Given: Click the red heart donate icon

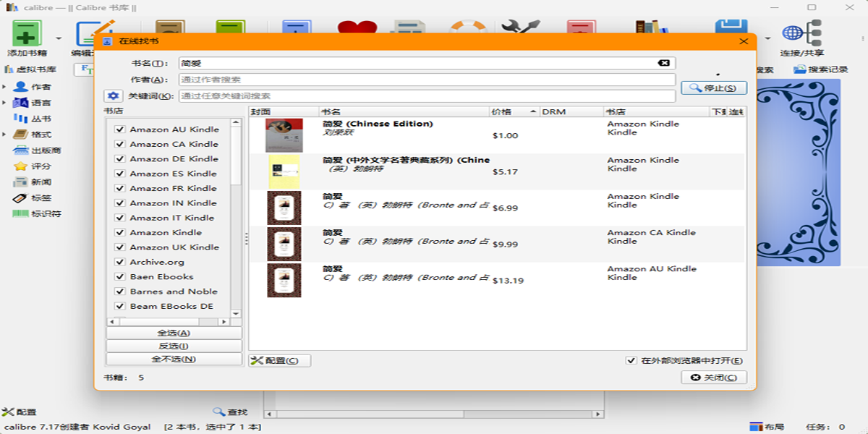Looking at the screenshot, I should click(357, 27).
